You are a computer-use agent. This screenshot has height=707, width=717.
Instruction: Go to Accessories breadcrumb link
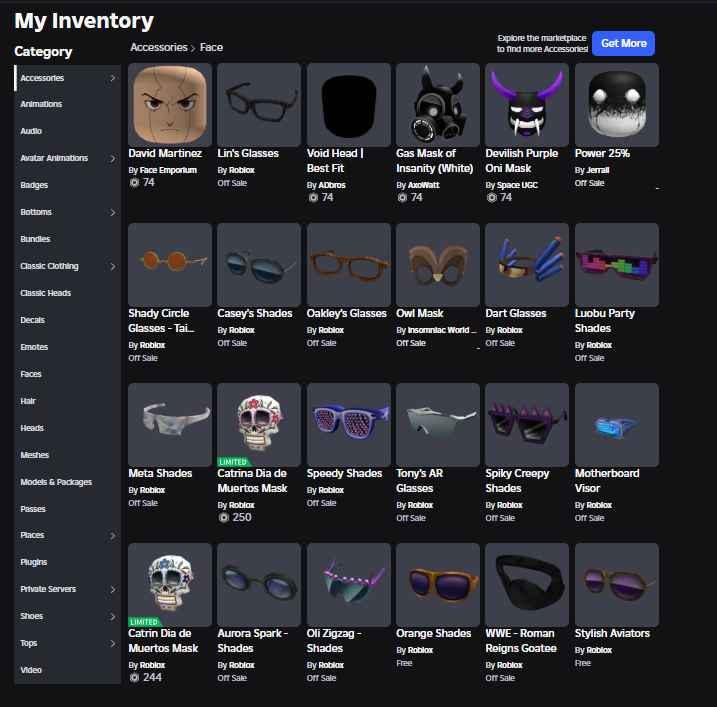coord(159,47)
